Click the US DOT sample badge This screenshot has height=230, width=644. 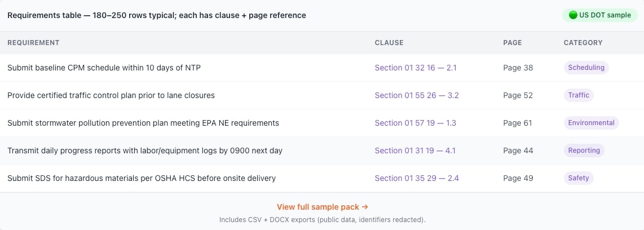pos(599,15)
